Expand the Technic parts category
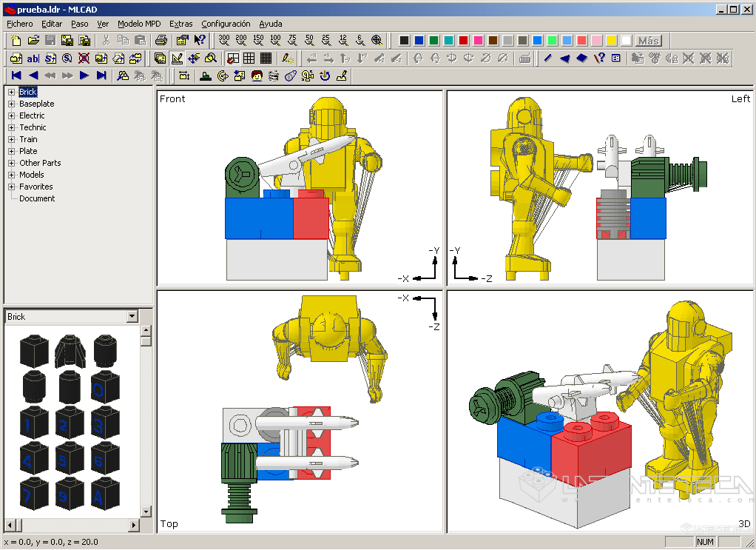Viewport: 756px width, 550px height. click(12, 127)
